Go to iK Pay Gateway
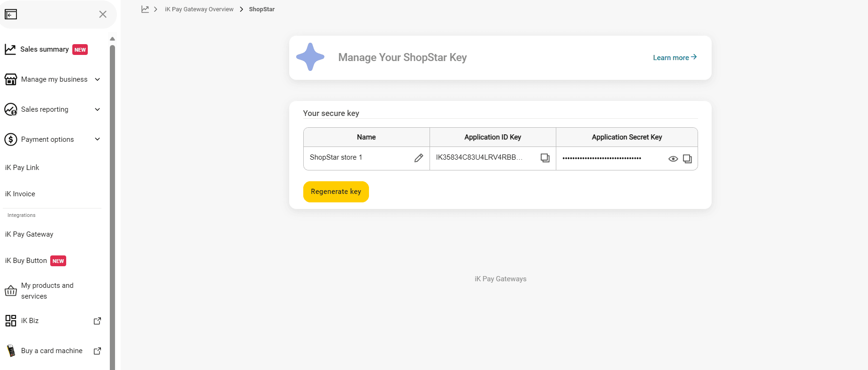868x370 pixels. (29, 234)
